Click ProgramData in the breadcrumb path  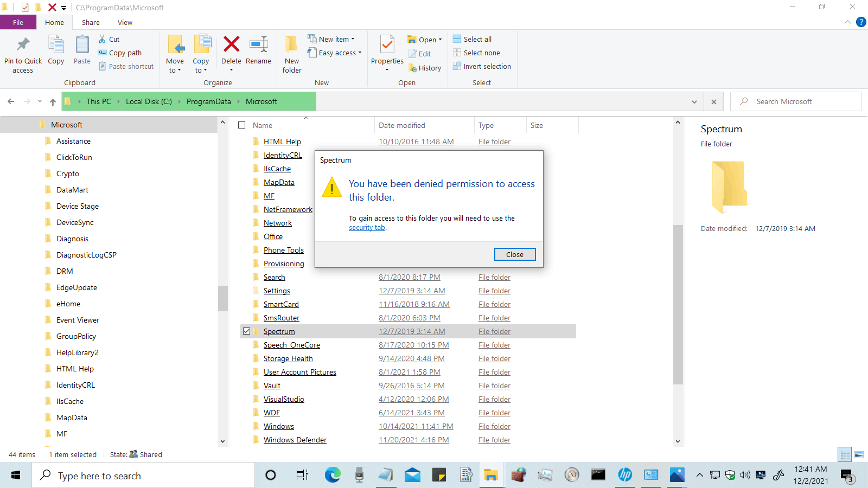tap(209, 101)
